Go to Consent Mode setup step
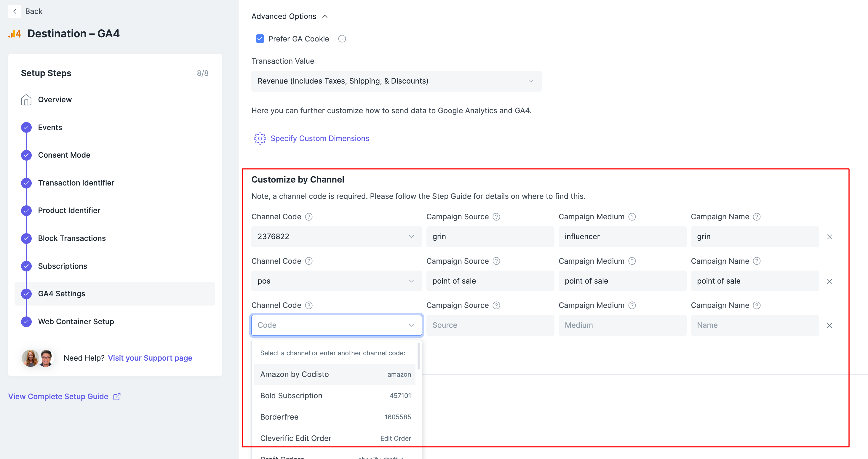The height and width of the screenshot is (459, 868). (64, 155)
